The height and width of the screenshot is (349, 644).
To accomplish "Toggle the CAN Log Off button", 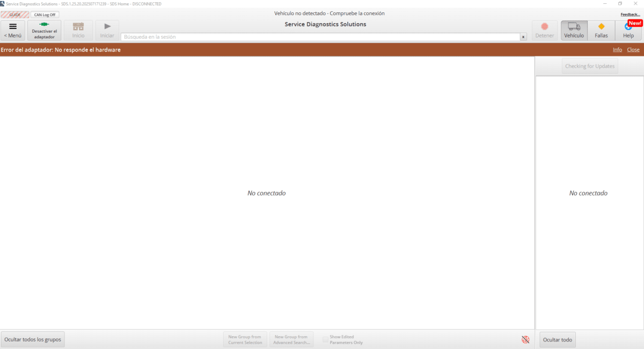I will (x=45, y=14).
